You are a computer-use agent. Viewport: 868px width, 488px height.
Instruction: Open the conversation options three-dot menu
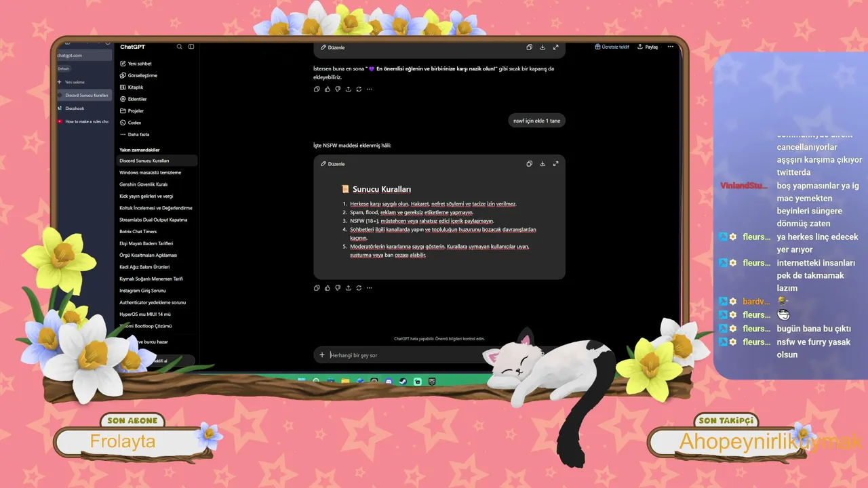point(671,47)
